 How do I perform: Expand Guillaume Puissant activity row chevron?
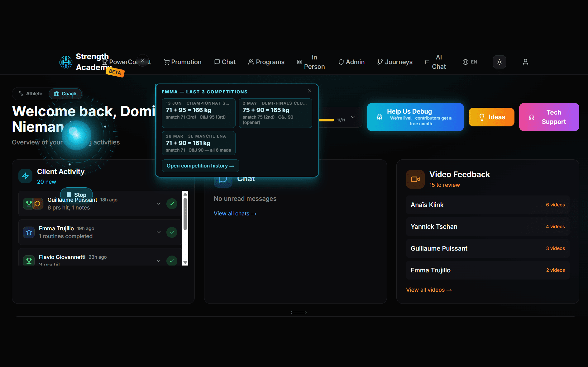pos(159,204)
